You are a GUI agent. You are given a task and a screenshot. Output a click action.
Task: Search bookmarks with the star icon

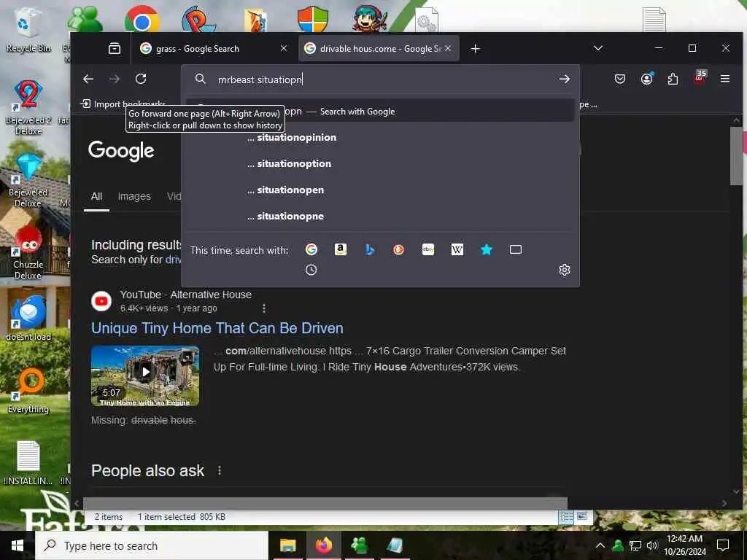click(x=487, y=249)
